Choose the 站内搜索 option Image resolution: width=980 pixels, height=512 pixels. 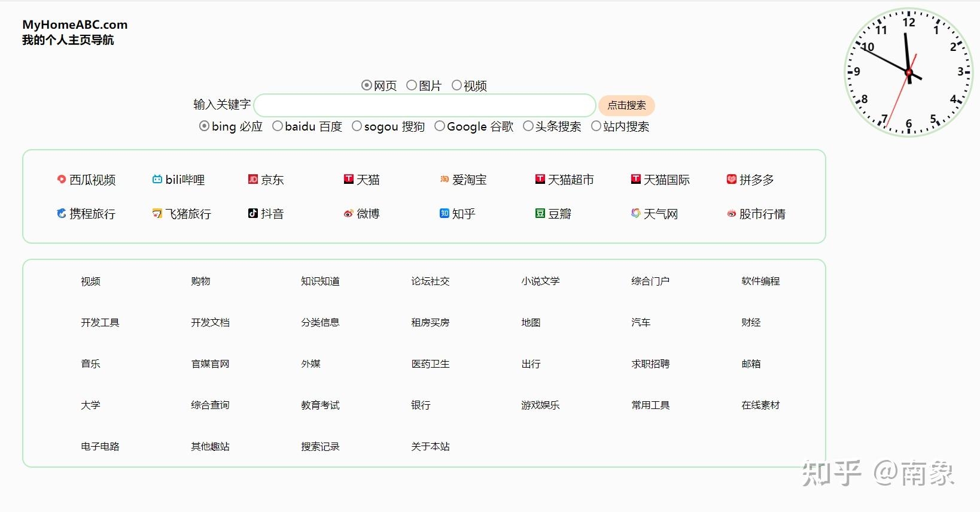tap(596, 126)
